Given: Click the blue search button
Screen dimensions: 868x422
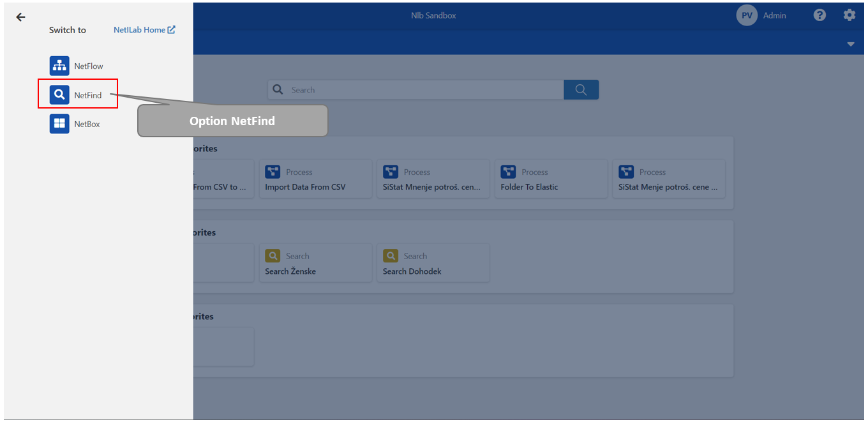Looking at the screenshot, I should 581,90.
